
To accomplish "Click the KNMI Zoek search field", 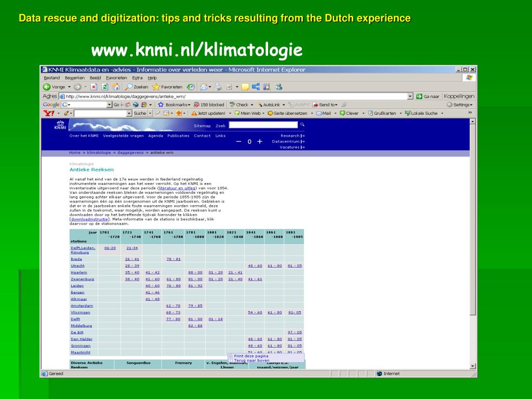I will [x=263, y=125].
